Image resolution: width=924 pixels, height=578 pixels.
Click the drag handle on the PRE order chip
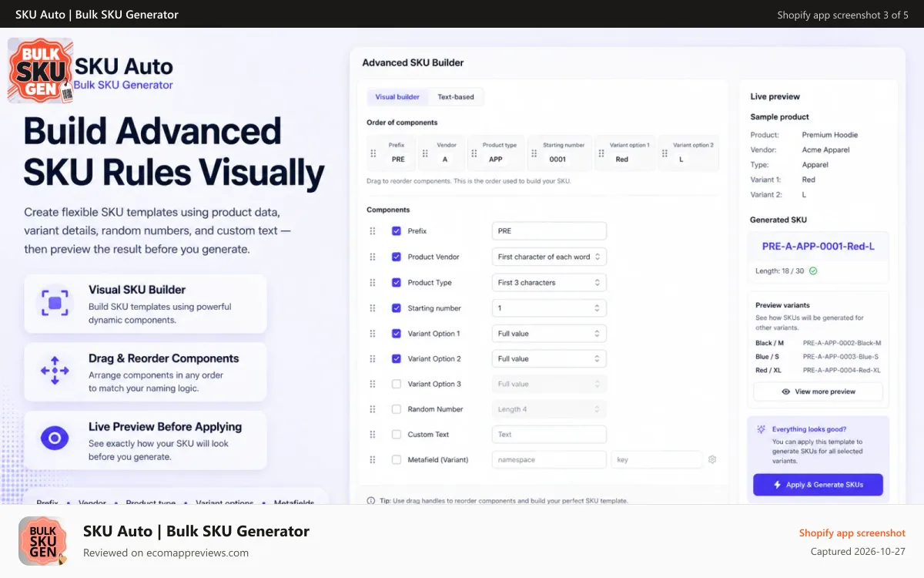373,153
